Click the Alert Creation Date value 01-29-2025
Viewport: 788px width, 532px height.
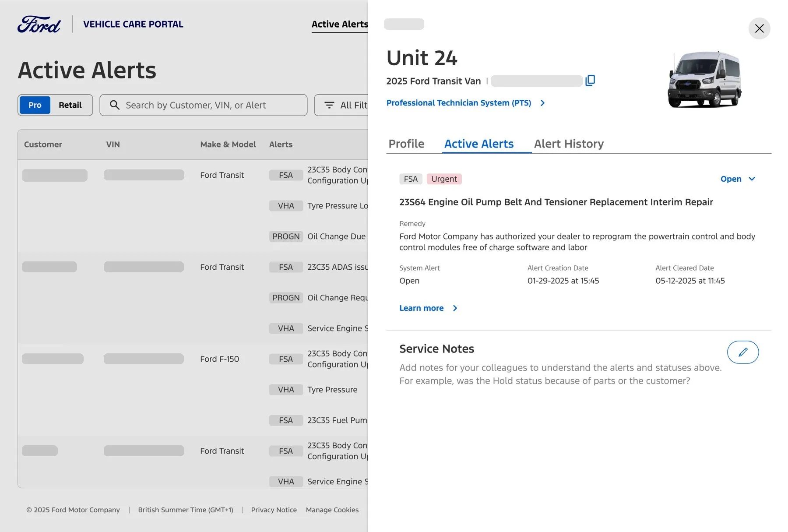tap(563, 281)
